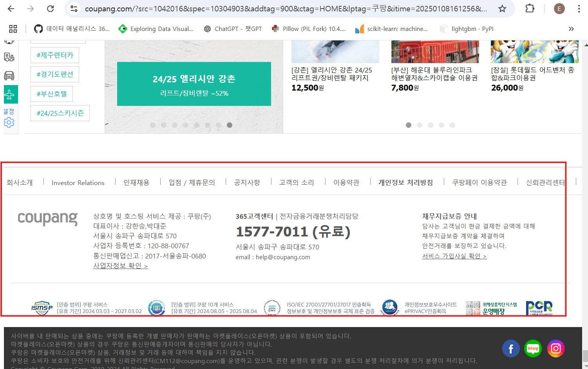Click the #제주렌터카 hashtag button
Screen dimensions: 588x369
(55, 55)
